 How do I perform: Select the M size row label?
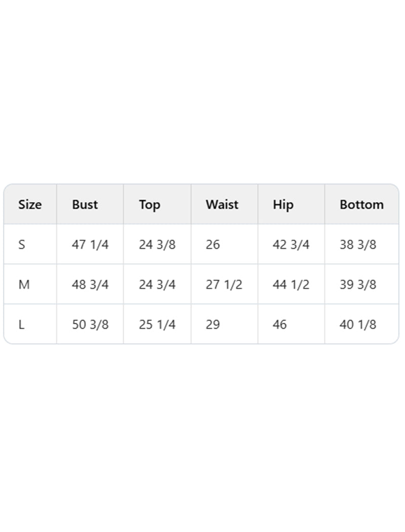pos(24,285)
